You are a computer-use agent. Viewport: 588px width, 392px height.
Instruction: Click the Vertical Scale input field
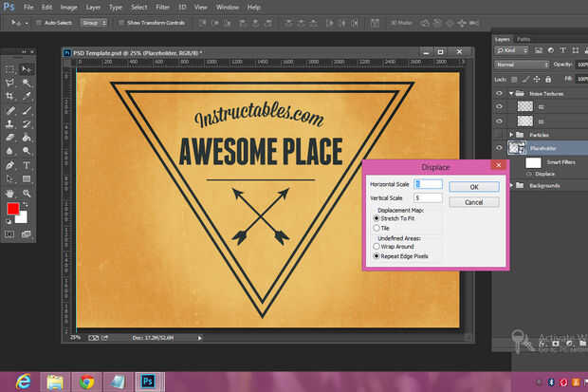click(x=428, y=197)
